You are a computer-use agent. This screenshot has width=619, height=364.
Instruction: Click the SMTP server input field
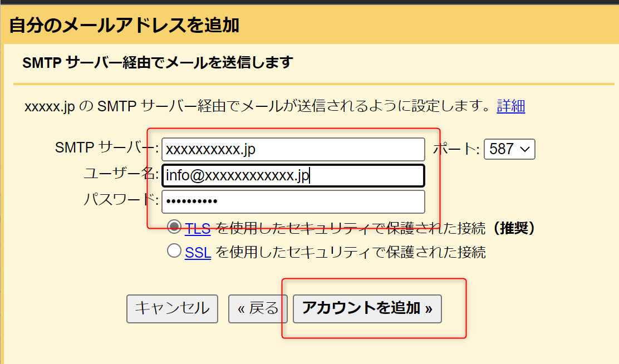pyautogui.click(x=293, y=149)
